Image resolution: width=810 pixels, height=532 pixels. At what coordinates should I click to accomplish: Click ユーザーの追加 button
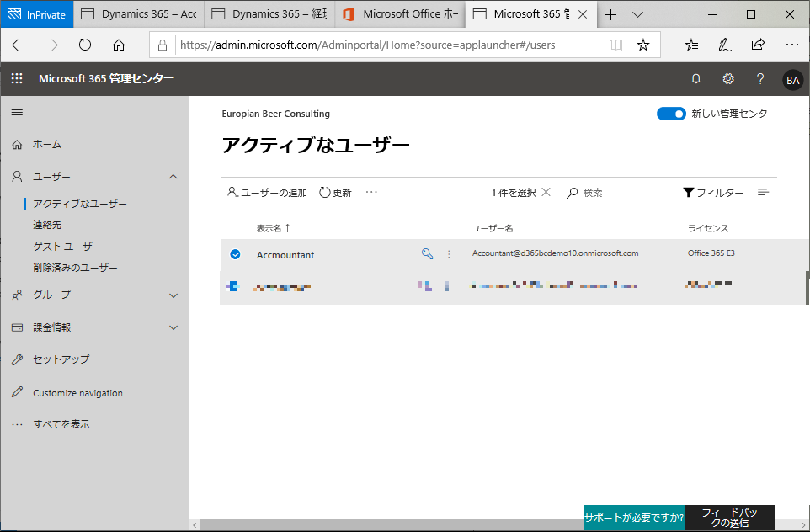pyautogui.click(x=267, y=193)
